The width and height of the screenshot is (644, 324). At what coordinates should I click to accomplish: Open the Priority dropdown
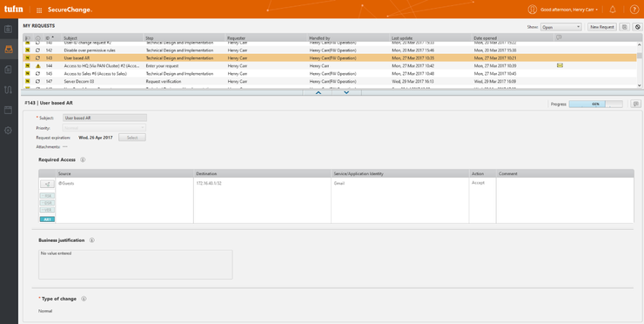pyautogui.click(x=104, y=128)
